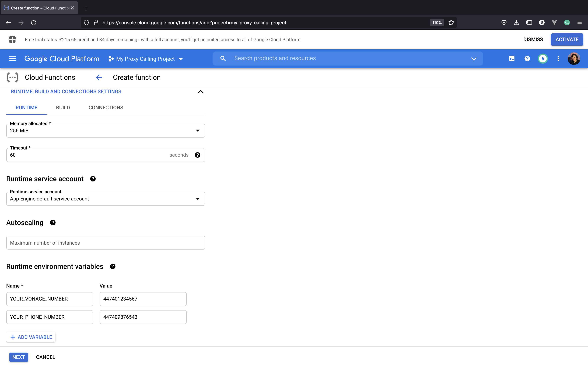
Task: Open the user account avatar
Action: (x=574, y=59)
